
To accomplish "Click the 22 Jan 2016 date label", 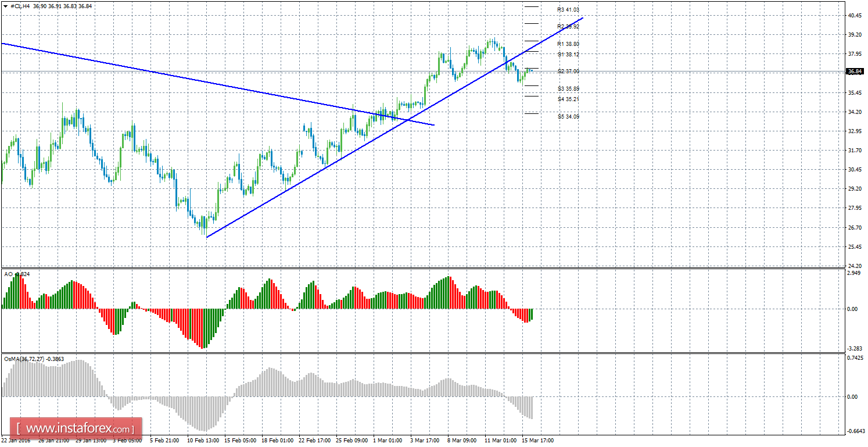I will 17,441.
